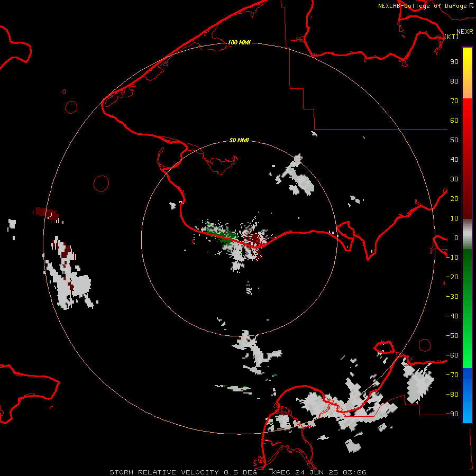Click the 20 value on velocity scale
Image resolution: width=476 pixels, height=476 pixels.
point(454,198)
